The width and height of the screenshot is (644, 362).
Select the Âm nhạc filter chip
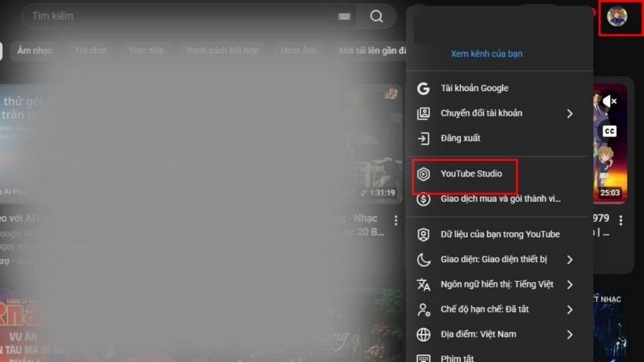35,51
